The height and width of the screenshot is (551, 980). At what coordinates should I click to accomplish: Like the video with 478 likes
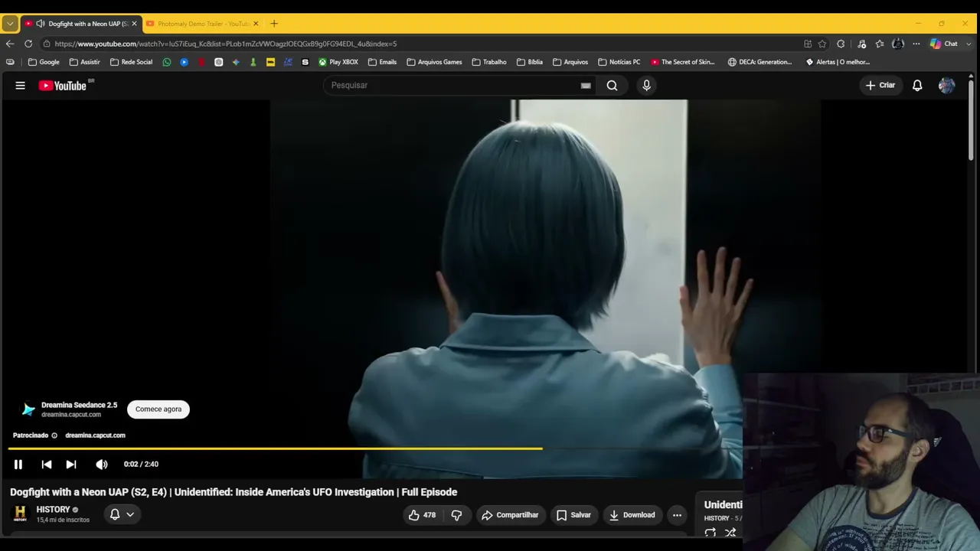pyautogui.click(x=423, y=515)
